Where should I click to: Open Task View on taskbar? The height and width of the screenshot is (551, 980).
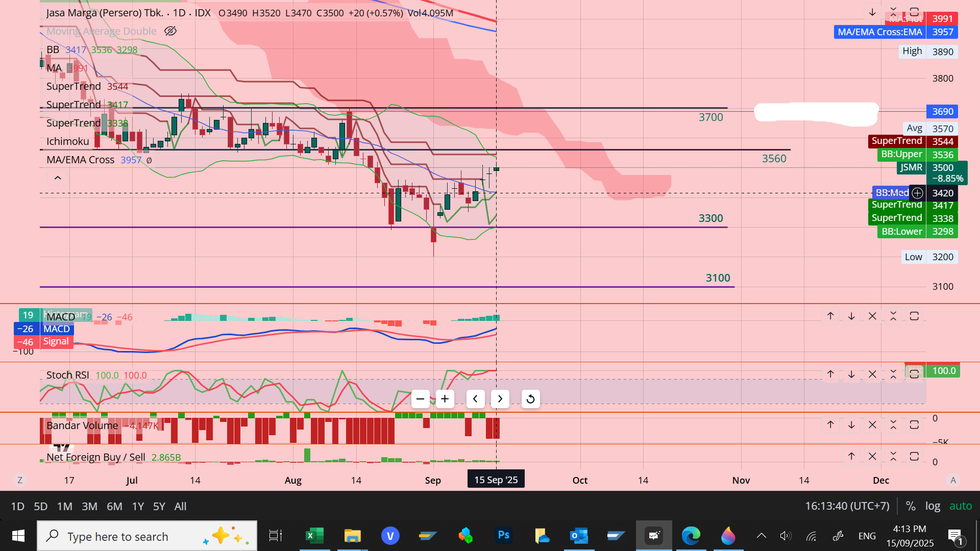click(276, 536)
